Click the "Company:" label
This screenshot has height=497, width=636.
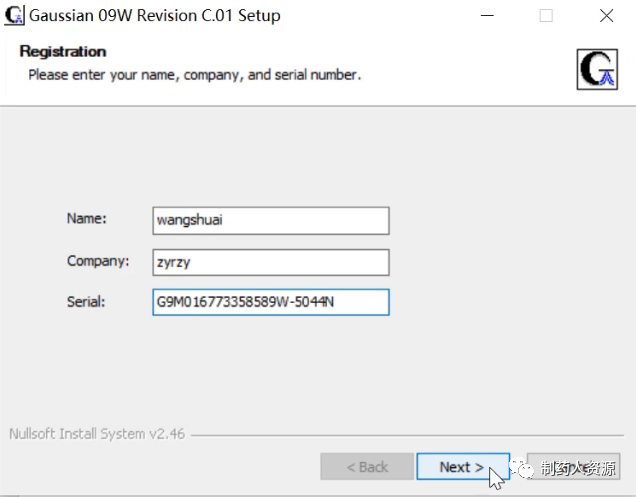[98, 261]
